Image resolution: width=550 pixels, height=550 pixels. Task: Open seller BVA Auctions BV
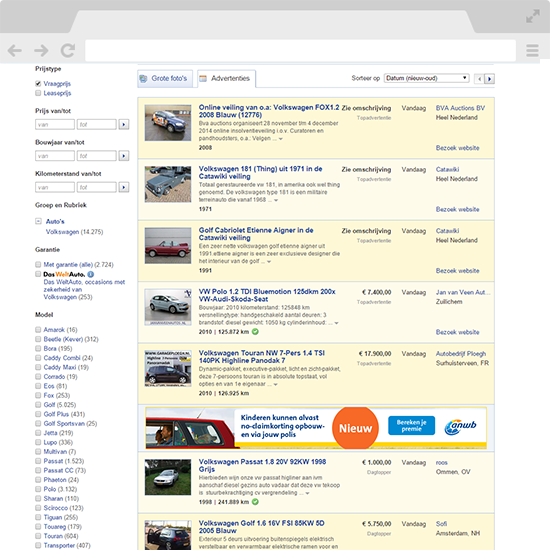(460, 108)
